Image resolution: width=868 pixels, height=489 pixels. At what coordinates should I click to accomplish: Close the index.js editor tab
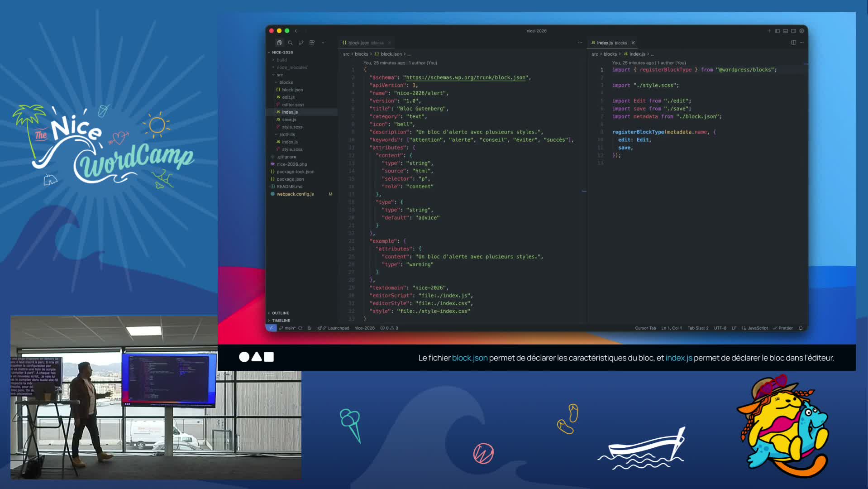point(633,43)
